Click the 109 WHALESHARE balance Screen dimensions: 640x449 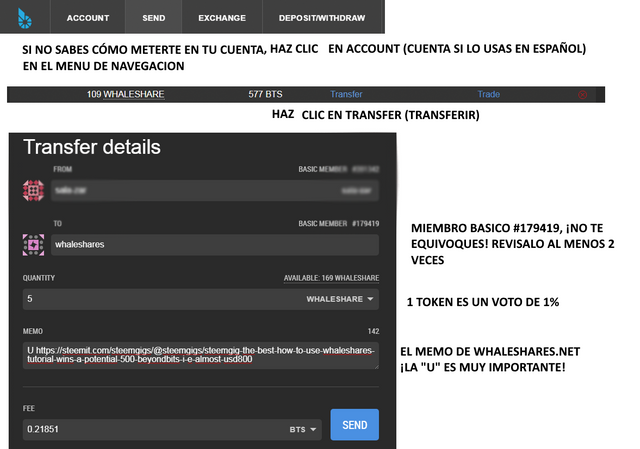tap(125, 94)
